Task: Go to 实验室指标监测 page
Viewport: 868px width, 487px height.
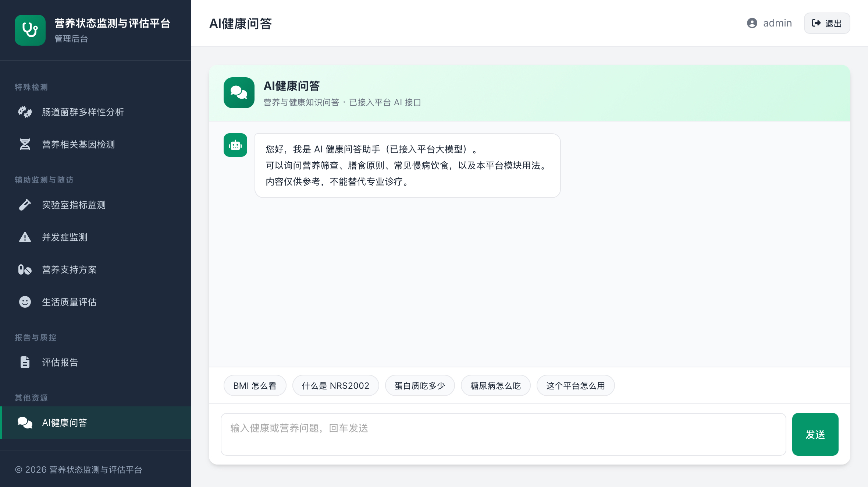Action: tap(96, 205)
